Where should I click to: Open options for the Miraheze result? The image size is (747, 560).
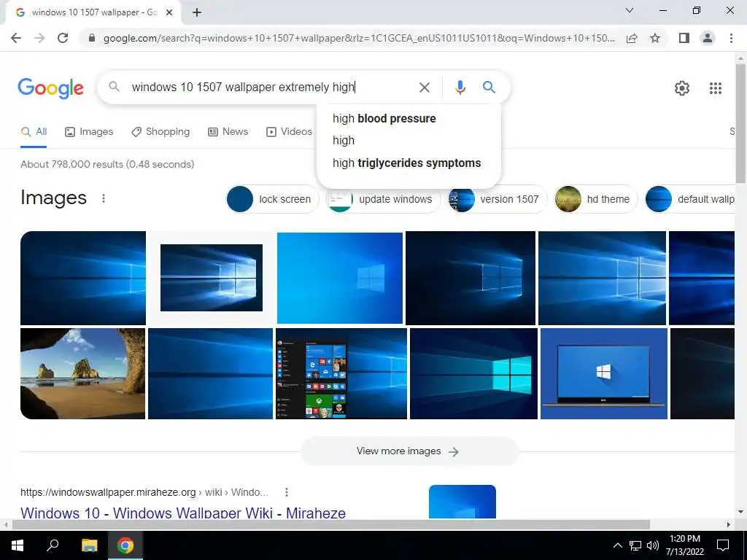pos(286,492)
